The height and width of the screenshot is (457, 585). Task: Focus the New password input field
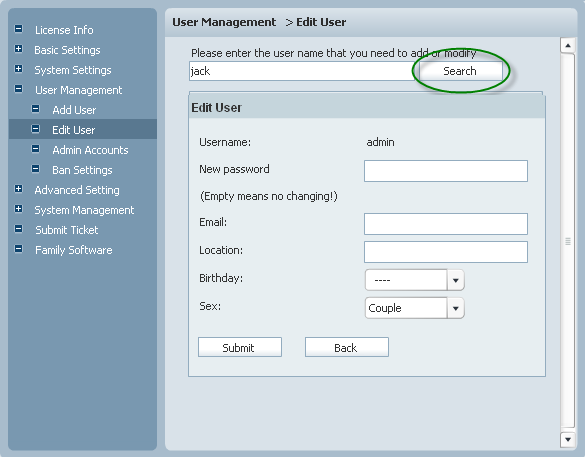pyautogui.click(x=446, y=171)
